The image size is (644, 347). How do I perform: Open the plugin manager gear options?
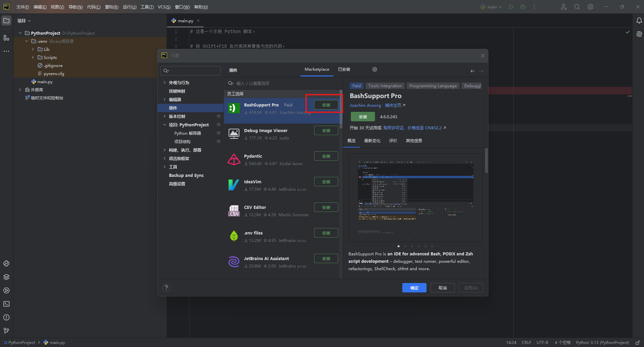(x=375, y=69)
